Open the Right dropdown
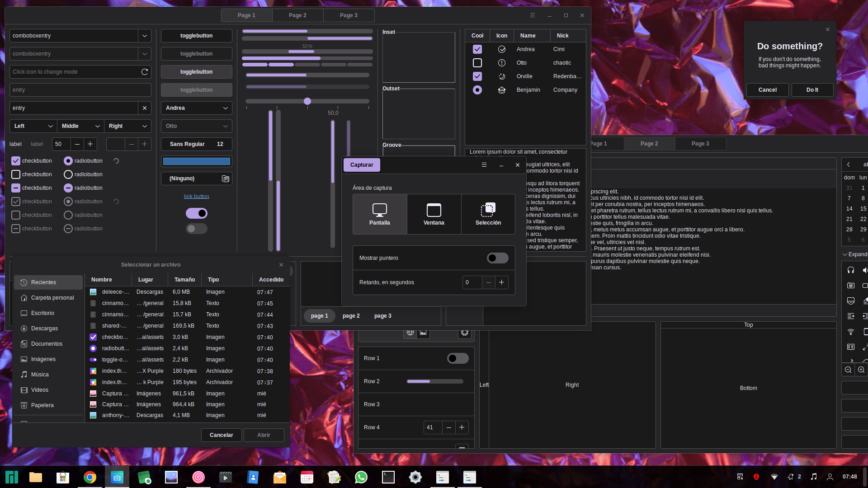Screen dimensions: 868x488 tap(127, 126)
